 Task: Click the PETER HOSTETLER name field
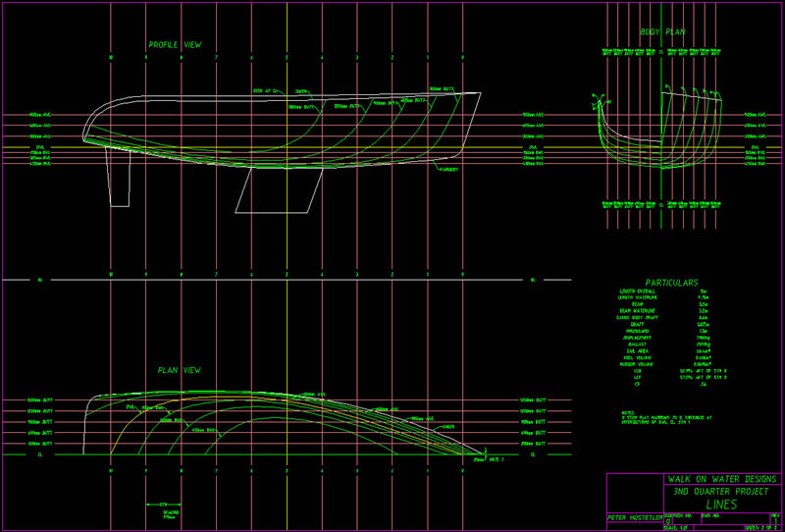634,517
